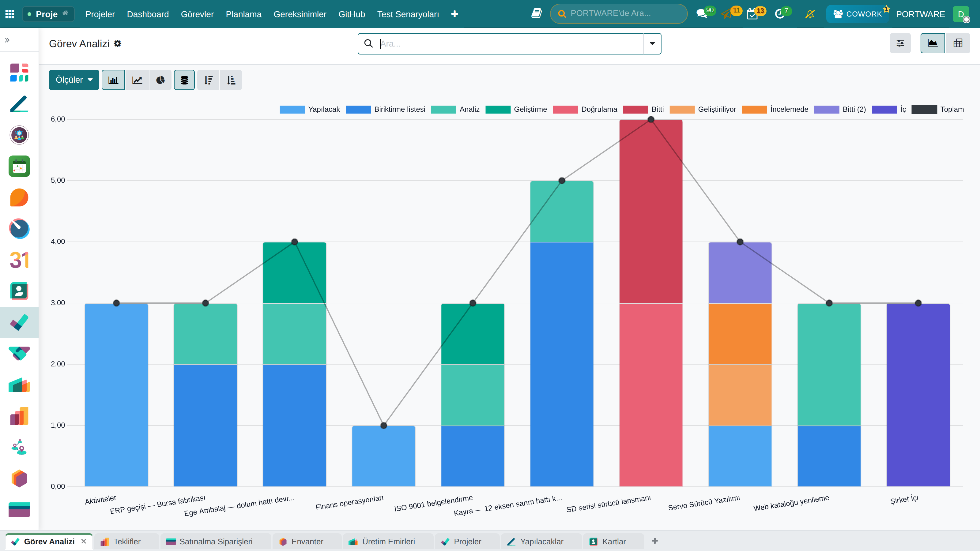Open the filter sliders panel button

[900, 43]
